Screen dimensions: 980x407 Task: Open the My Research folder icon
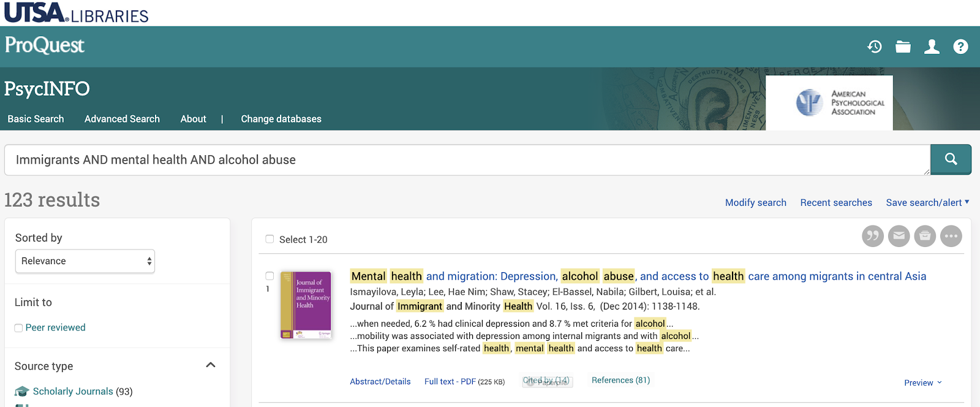click(x=903, y=47)
